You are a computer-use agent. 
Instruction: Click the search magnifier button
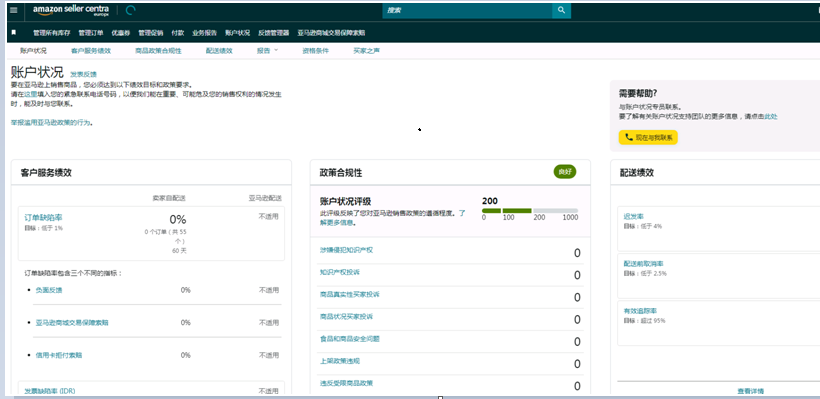click(x=561, y=10)
